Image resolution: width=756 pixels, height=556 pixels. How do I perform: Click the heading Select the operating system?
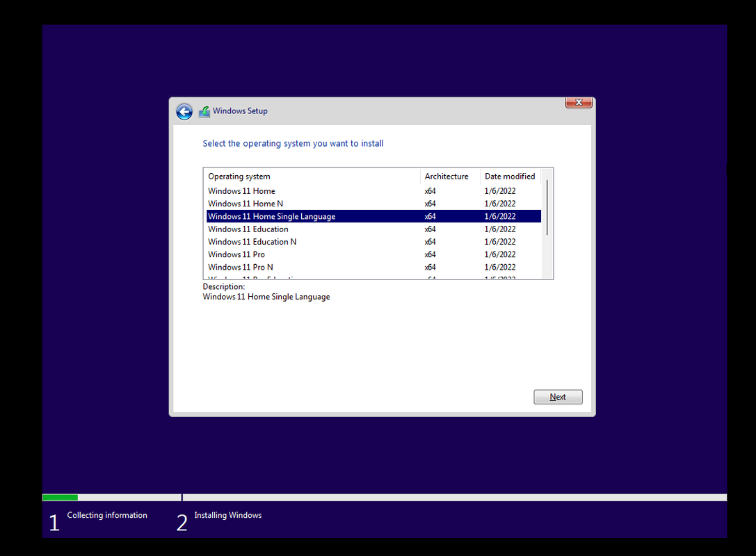pos(293,144)
